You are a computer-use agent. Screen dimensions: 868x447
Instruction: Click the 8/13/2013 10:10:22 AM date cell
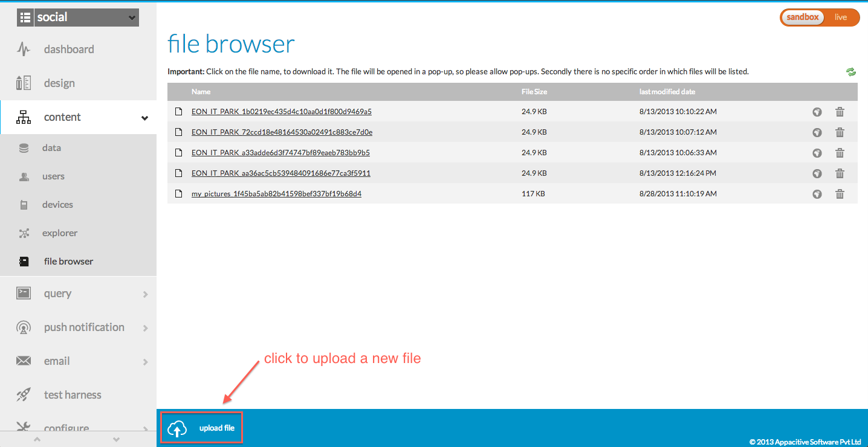pos(678,112)
